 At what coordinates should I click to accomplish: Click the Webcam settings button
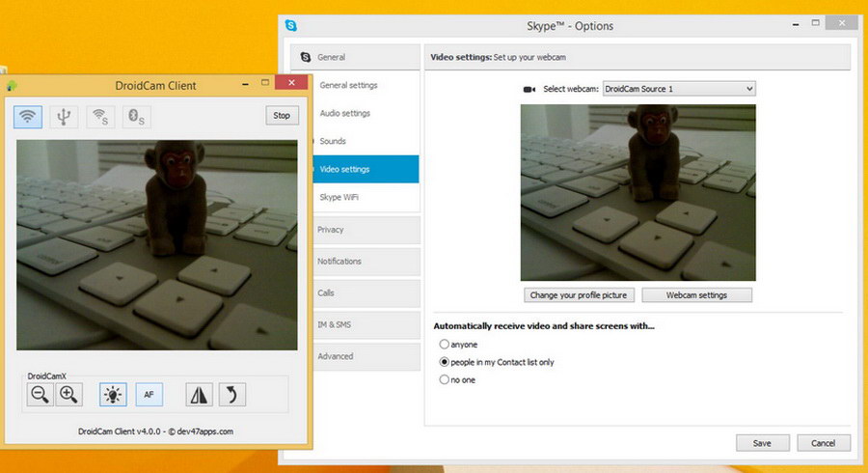(x=696, y=294)
